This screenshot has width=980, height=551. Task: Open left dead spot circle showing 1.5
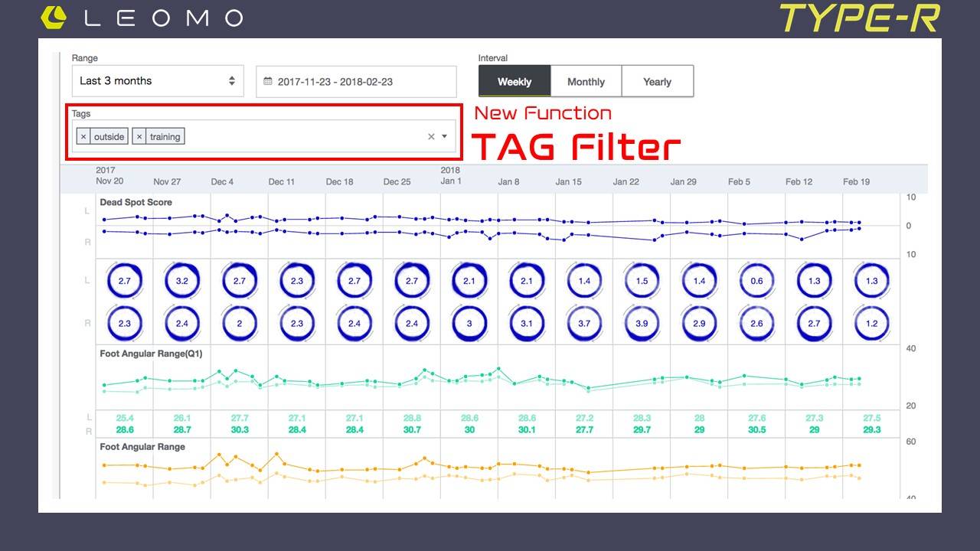click(642, 281)
